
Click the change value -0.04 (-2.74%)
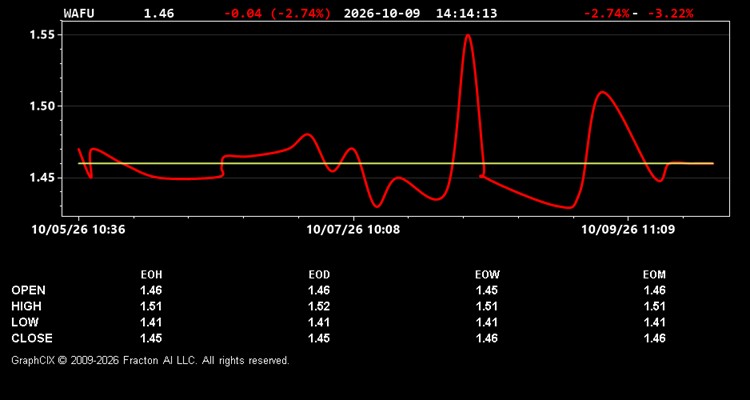[x=277, y=13]
